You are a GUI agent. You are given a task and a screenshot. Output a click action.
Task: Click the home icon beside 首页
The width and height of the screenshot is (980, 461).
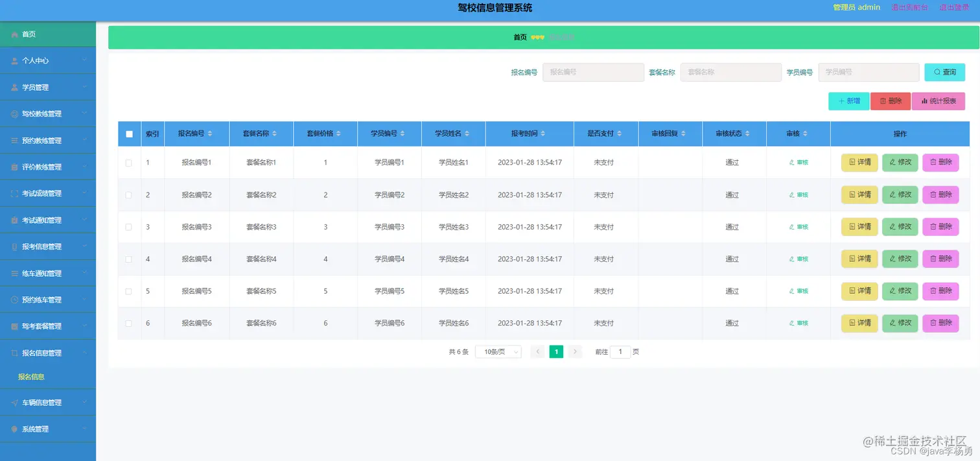[14, 34]
